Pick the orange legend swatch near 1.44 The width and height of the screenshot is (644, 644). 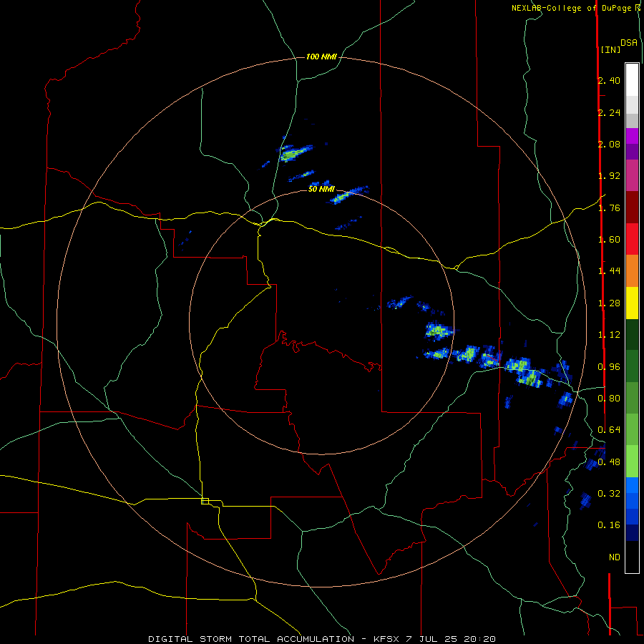tap(632, 271)
